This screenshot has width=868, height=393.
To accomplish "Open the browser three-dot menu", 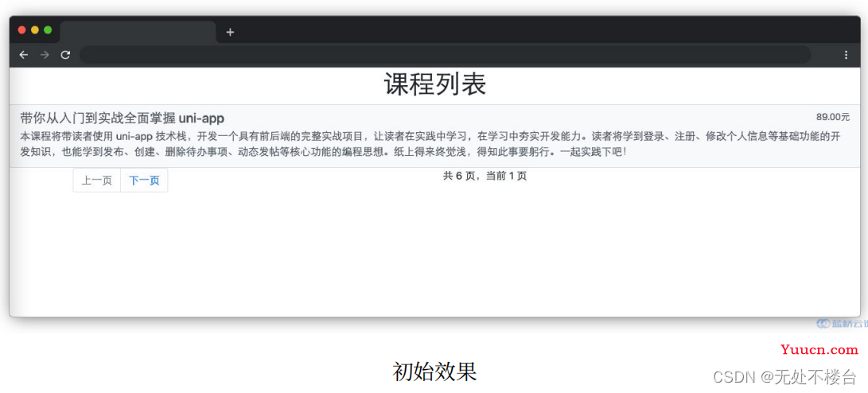I will [x=846, y=55].
